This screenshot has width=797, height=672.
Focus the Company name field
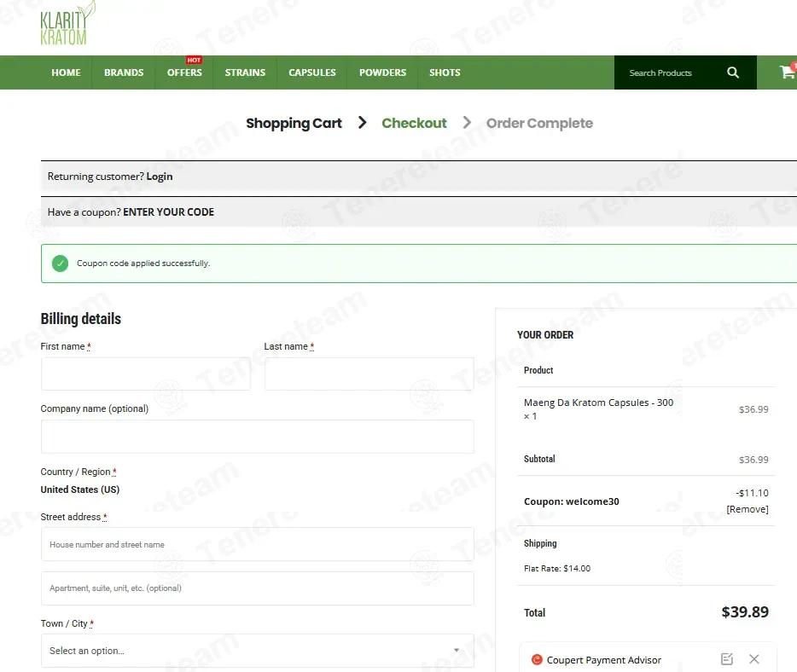pos(257,437)
